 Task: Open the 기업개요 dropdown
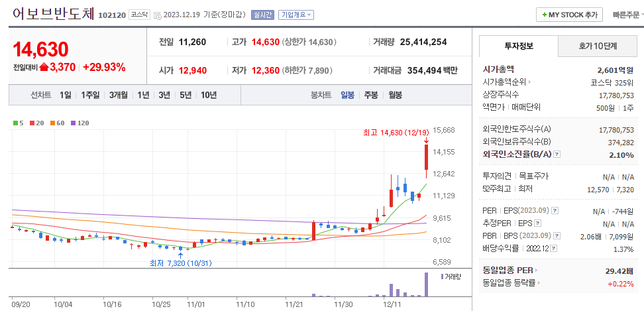[x=296, y=15]
